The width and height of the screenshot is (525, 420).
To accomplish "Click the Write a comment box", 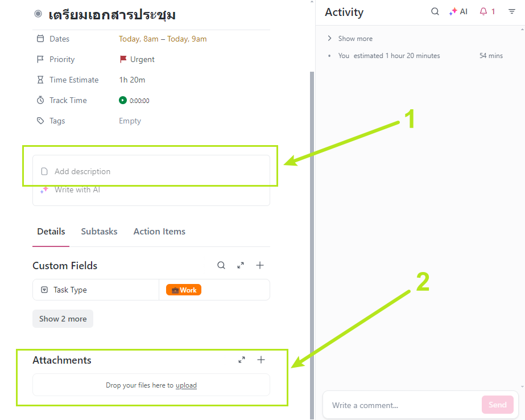I will [402, 405].
